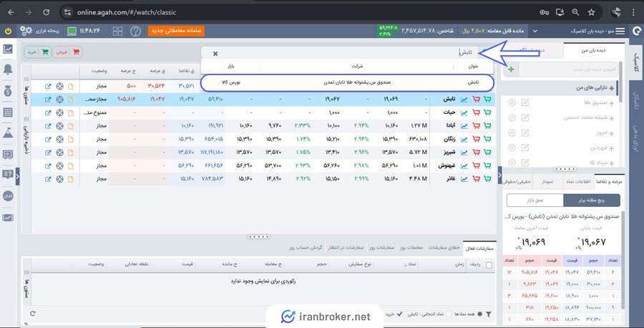
Task: Open the chart icon for آبادا row
Action: tap(464, 126)
